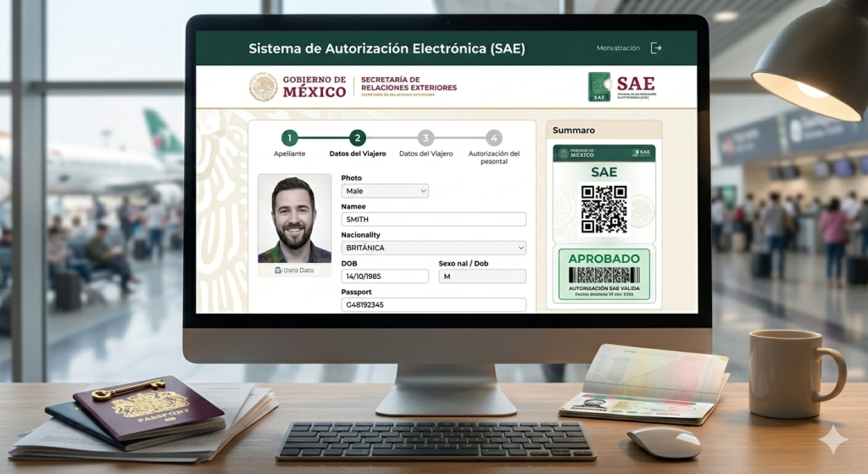Click the header label left of logout icon

coord(618,48)
